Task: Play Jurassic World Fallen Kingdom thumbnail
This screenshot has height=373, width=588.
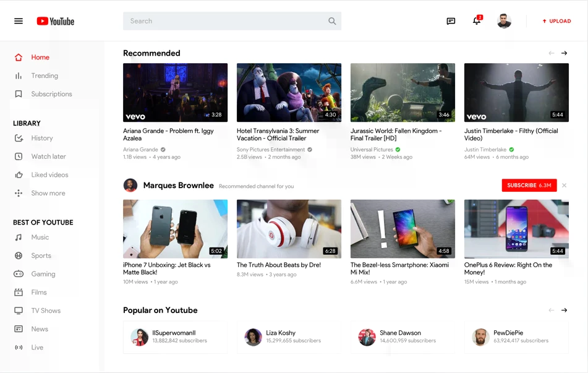Action: [x=403, y=92]
